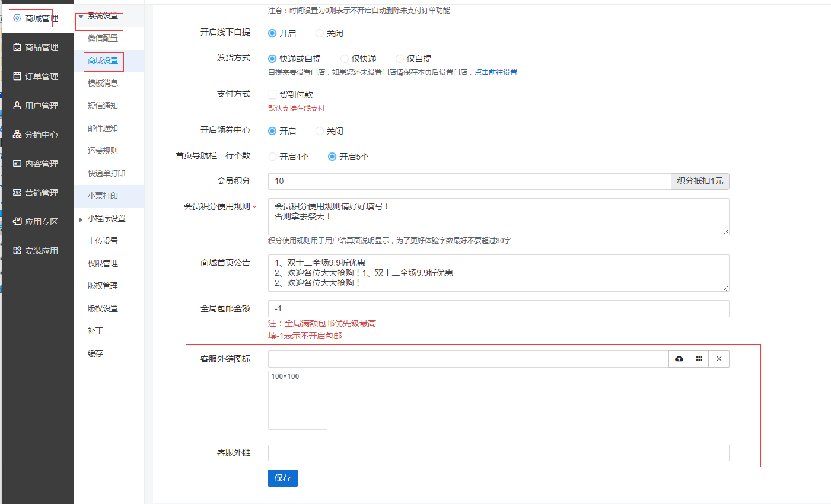Screen dimensions: 831x504
Task: Enable the 货到付款 checkbox
Action: pyautogui.click(x=273, y=95)
